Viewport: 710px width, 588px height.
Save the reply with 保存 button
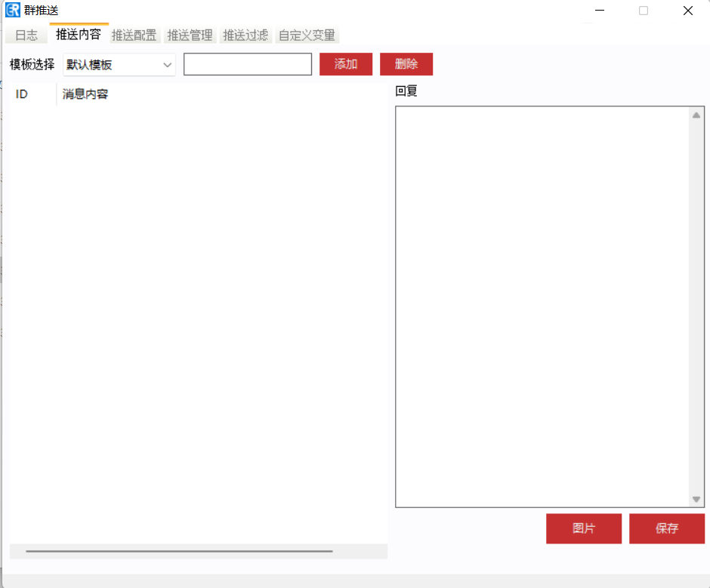pos(666,528)
